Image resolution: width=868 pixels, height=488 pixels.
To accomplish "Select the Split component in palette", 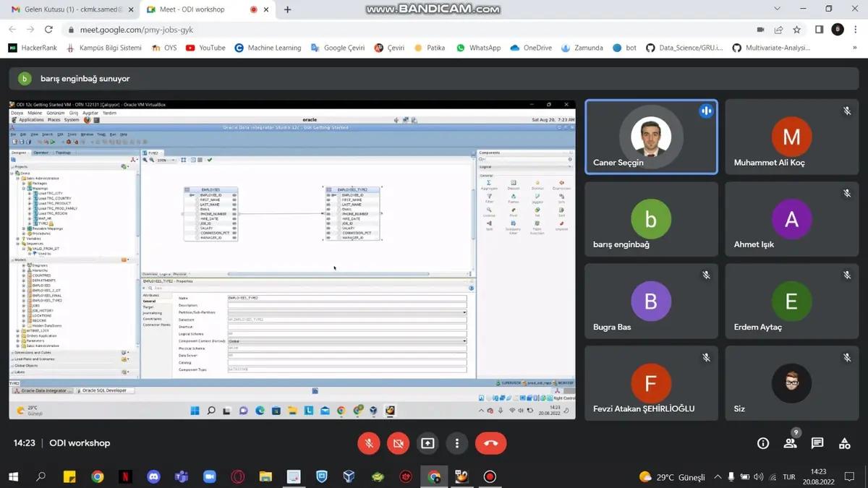I will click(489, 226).
